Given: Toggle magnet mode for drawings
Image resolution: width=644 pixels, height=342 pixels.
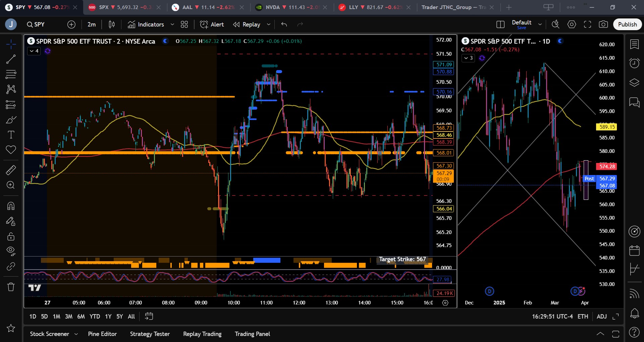Looking at the screenshot, I should click(11, 206).
